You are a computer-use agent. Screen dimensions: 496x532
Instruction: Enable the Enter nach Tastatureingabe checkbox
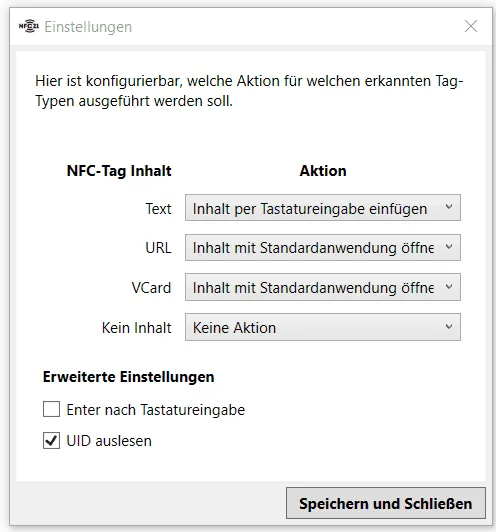pyautogui.click(x=52, y=409)
